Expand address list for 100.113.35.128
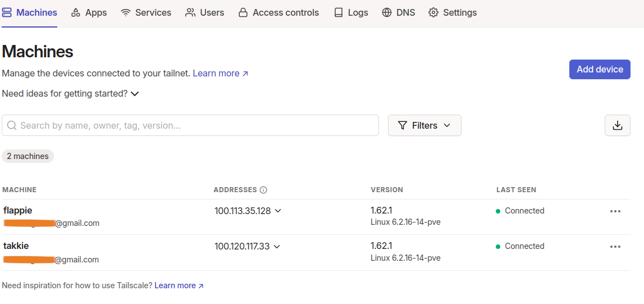 pyautogui.click(x=277, y=211)
